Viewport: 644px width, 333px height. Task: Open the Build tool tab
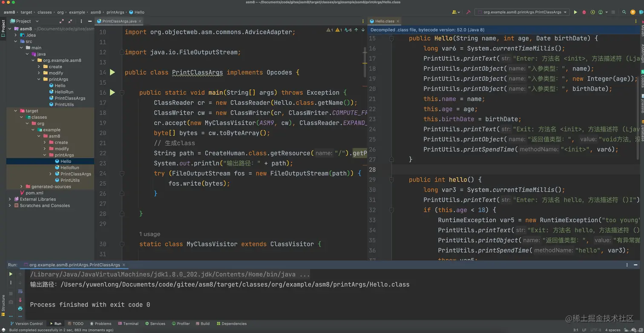(202, 324)
